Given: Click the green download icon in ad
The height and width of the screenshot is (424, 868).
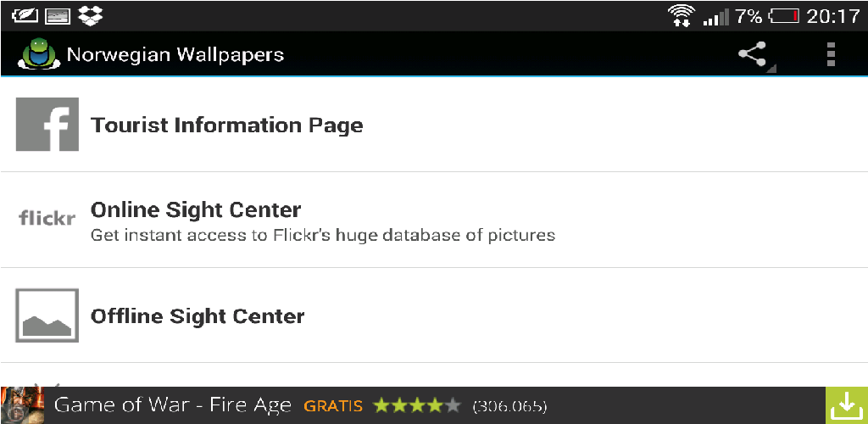Looking at the screenshot, I should (x=846, y=405).
